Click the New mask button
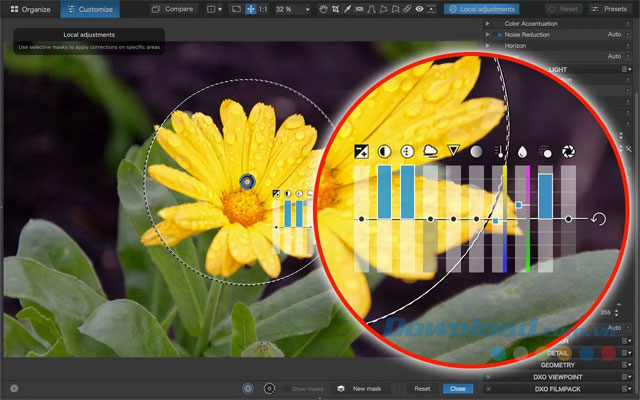 click(x=363, y=388)
